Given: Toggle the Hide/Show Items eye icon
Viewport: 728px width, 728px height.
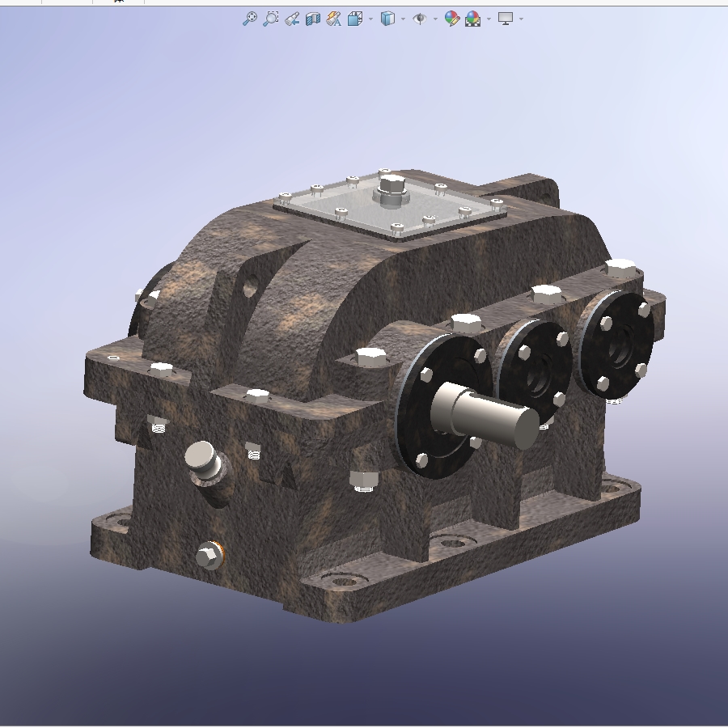Looking at the screenshot, I should point(420,19).
